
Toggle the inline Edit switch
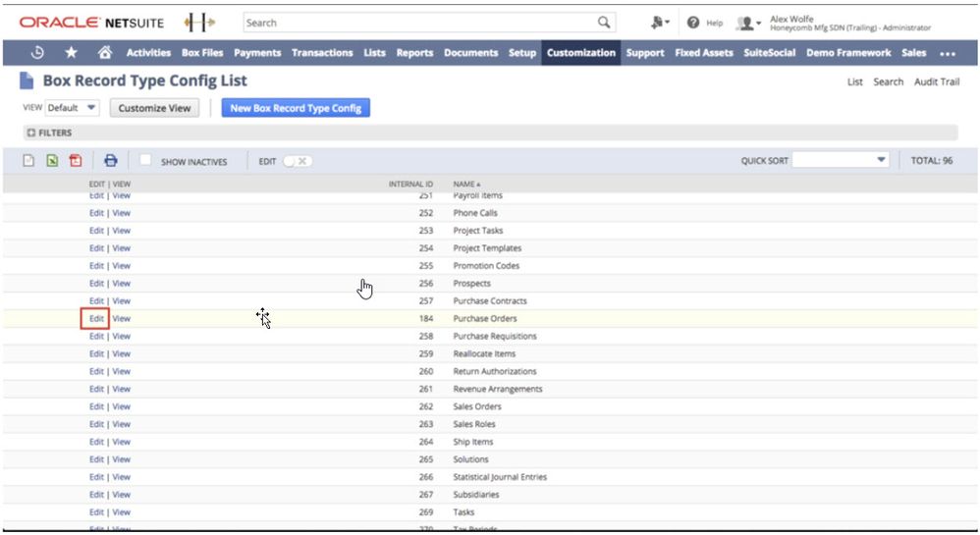coord(298,161)
